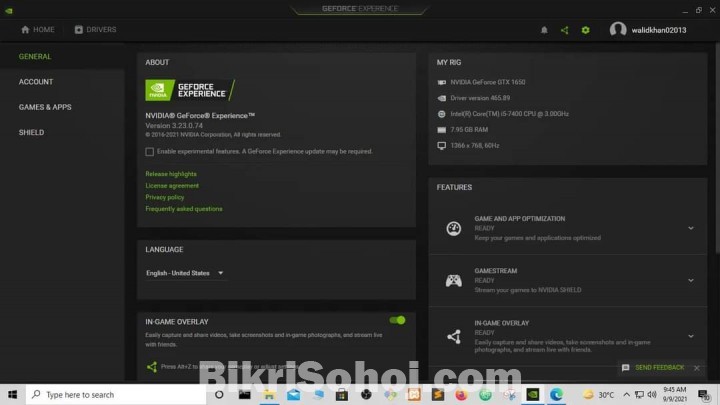Click the Type here to search box
Screen dimensions: 720x405
(x=116, y=394)
